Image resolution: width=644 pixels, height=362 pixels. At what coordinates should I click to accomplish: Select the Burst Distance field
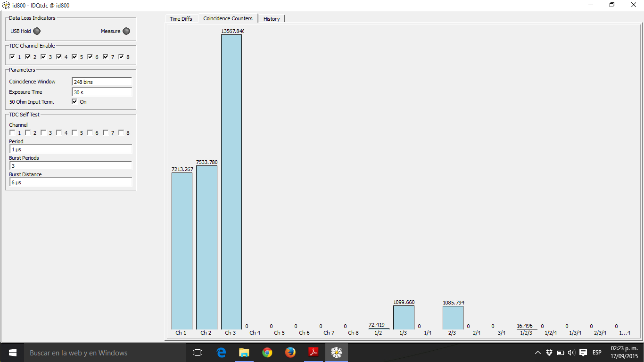pyautogui.click(x=70, y=182)
